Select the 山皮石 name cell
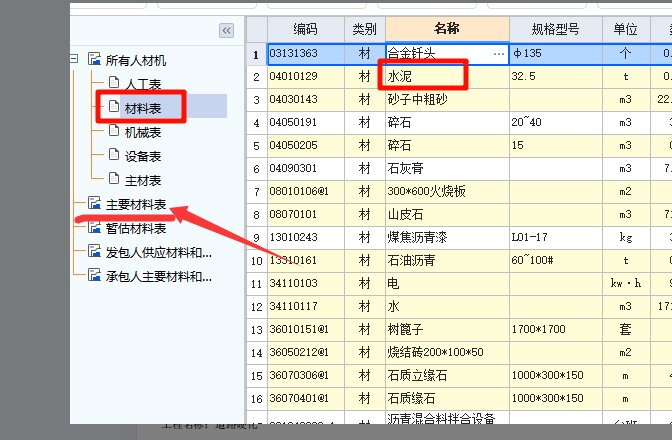This screenshot has width=672, height=440. [x=447, y=215]
